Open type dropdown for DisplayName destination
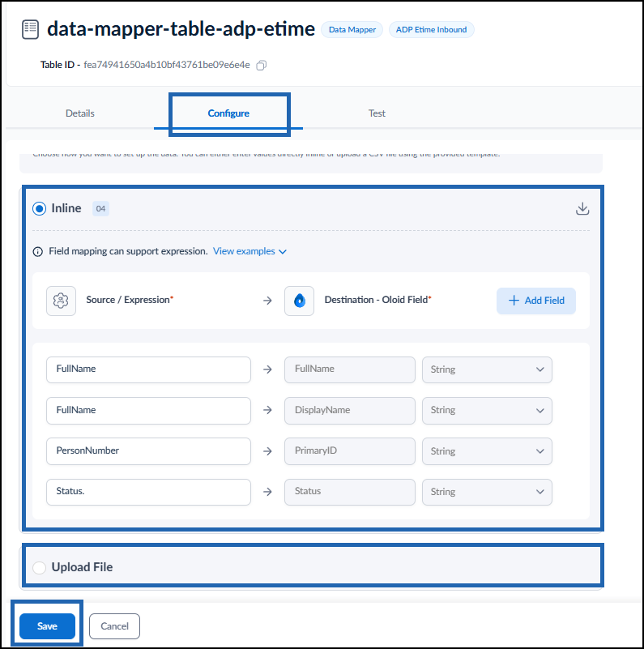 point(487,411)
